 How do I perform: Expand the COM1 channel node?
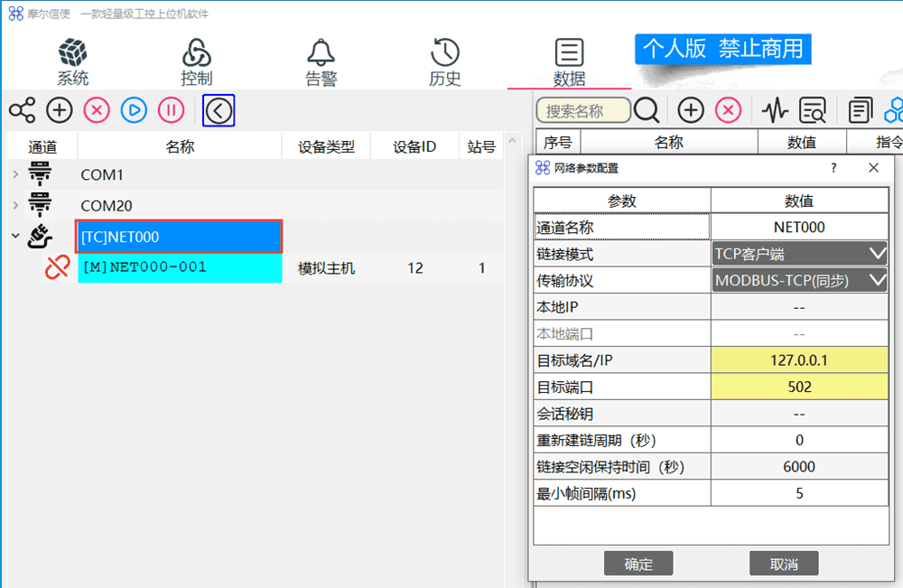click(15, 174)
